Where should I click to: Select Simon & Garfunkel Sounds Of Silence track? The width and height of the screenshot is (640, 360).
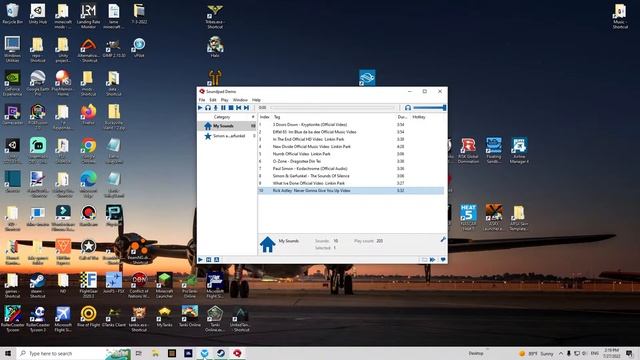[351, 176]
